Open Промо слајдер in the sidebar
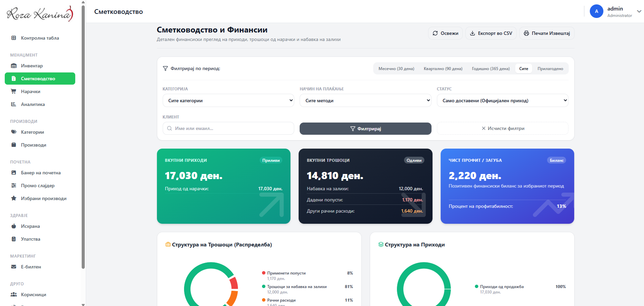 (x=40, y=185)
